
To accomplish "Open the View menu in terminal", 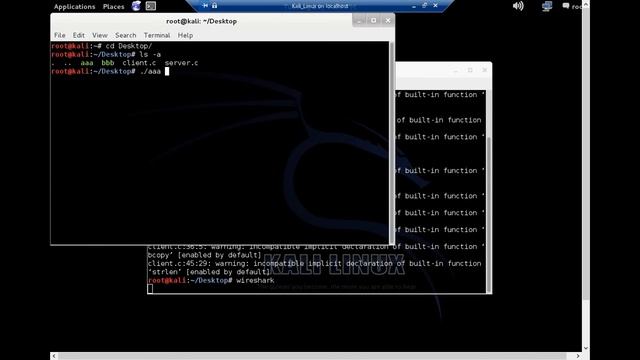I will pyautogui.click(x=100, y=36).
